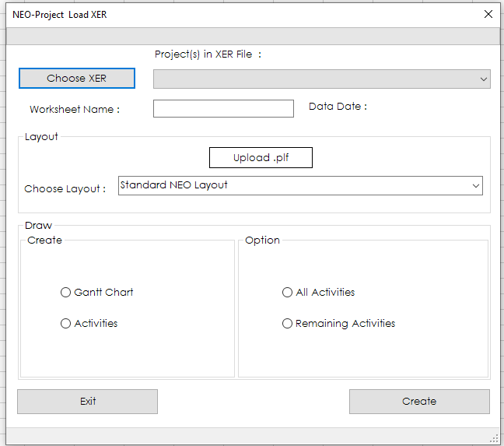Grab the resize grip in the dialog corner
504x446 pixels.
point(494,438)
